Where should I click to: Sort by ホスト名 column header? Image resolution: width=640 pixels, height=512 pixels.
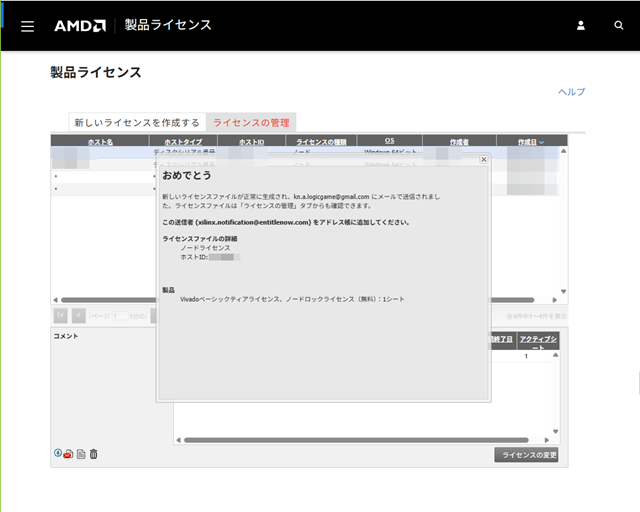coord(100,142)
